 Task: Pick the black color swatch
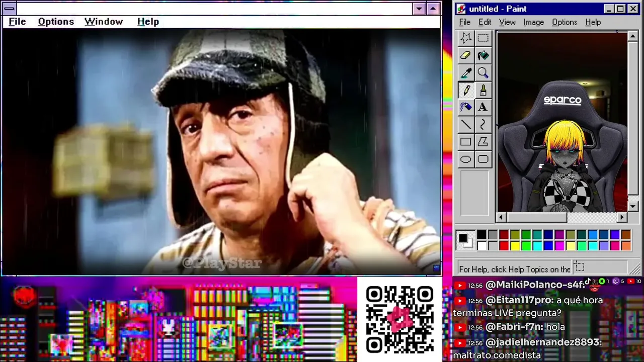click(x=481, y=235)
